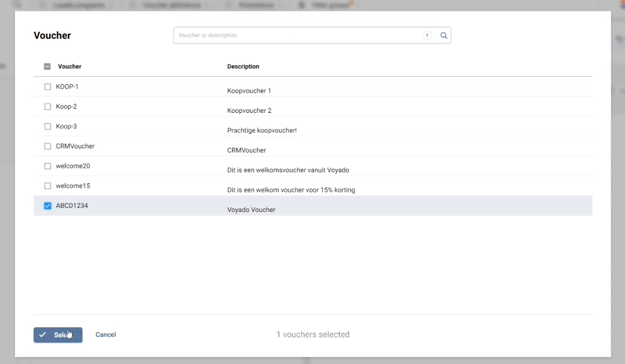Click the 1 vouchers selected status text
Image resolution: width=625 pixels, height=364 pixels.
(x=313, y=334)
